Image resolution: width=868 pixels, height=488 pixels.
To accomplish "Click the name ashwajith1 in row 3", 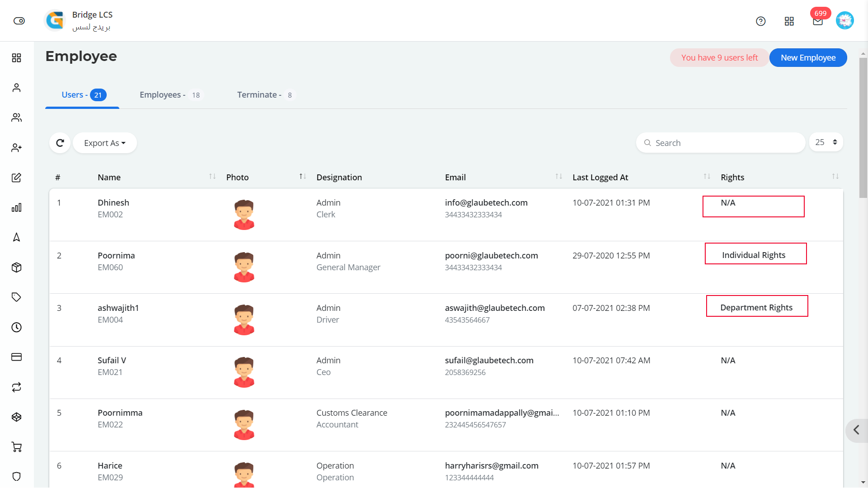I will 118,308.
